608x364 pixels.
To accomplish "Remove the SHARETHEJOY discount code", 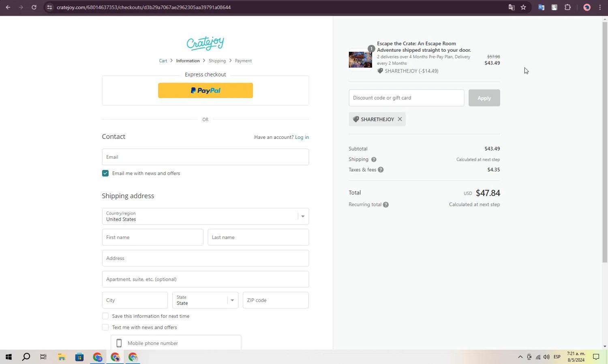I will click(400, 119).
